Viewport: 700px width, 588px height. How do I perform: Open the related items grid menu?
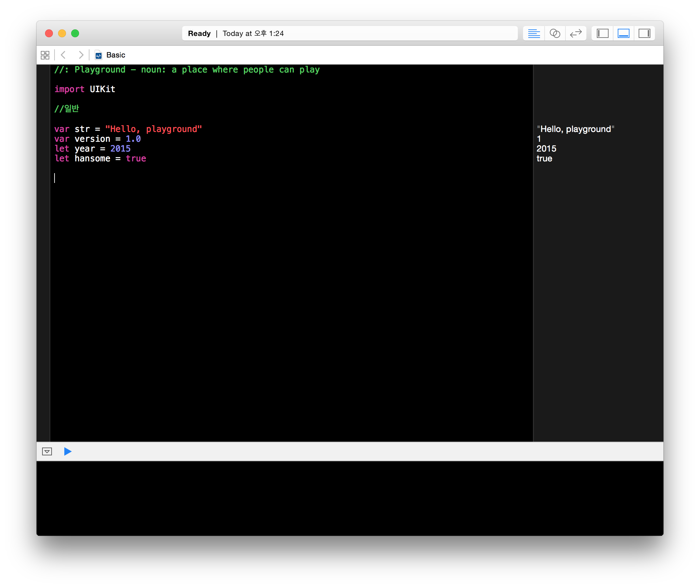click(45, 55)
